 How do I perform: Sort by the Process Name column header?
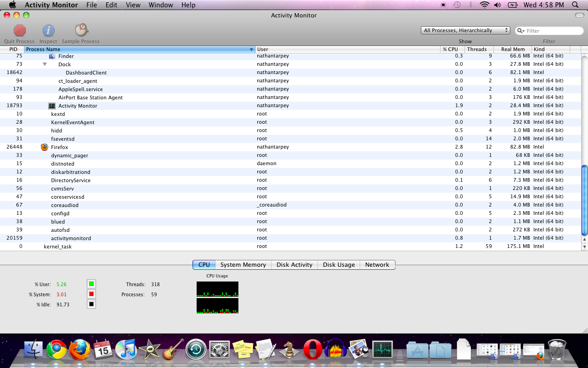[x=140, y=49]
